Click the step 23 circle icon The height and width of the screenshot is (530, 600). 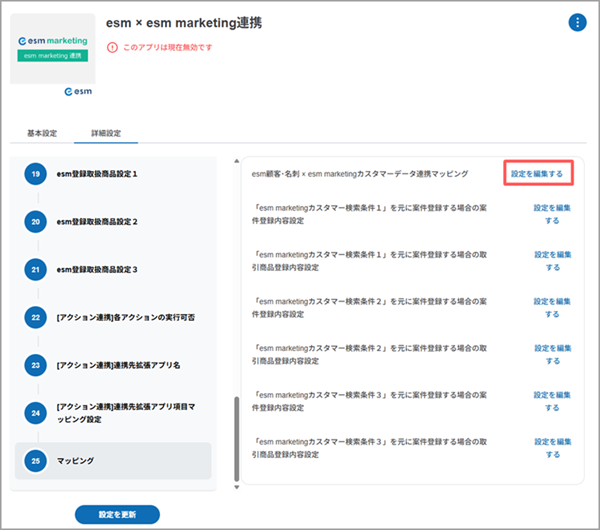pos(34,365)
